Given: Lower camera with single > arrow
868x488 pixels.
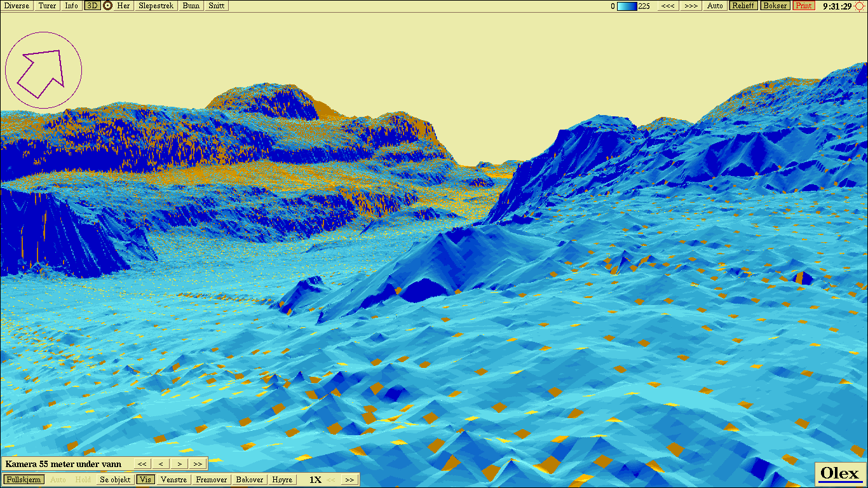Looking at the screenshot, I should (x=180, y=464).
